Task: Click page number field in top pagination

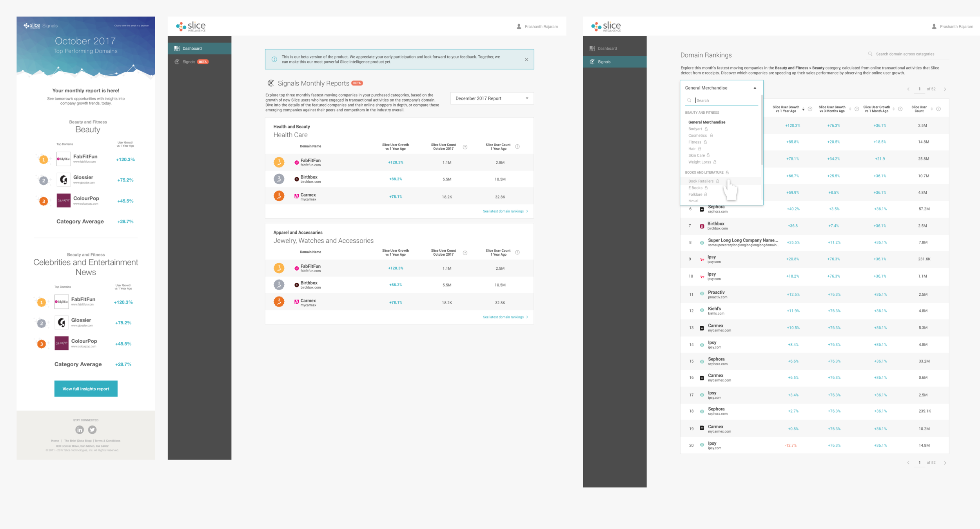Action: [920, 89]
